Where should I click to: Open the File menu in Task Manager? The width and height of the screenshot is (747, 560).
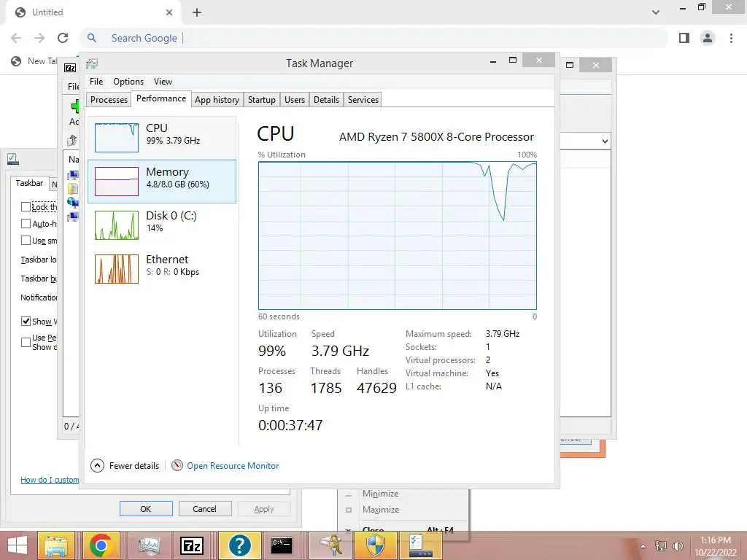click(96, 82)
